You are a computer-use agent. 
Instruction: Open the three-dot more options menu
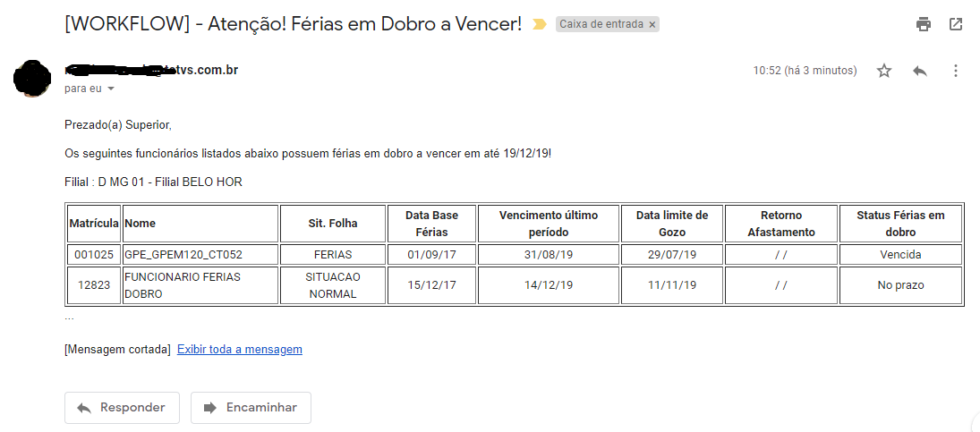pyautogui.click(x=956, y=71)
